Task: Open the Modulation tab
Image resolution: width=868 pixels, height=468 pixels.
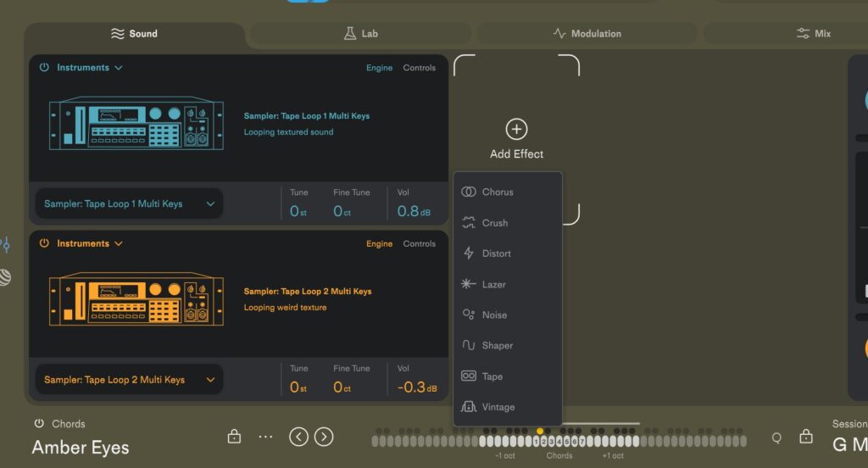Action: click(587, 34)
